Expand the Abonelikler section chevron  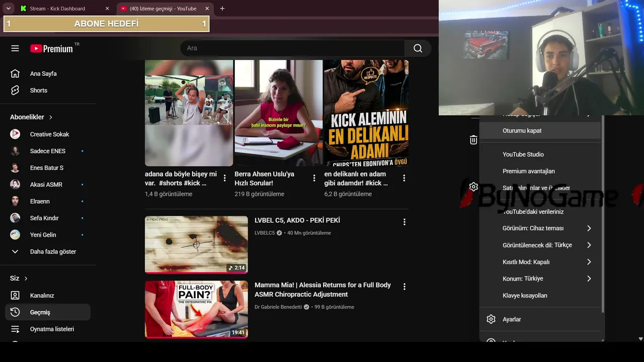[51, 117]
